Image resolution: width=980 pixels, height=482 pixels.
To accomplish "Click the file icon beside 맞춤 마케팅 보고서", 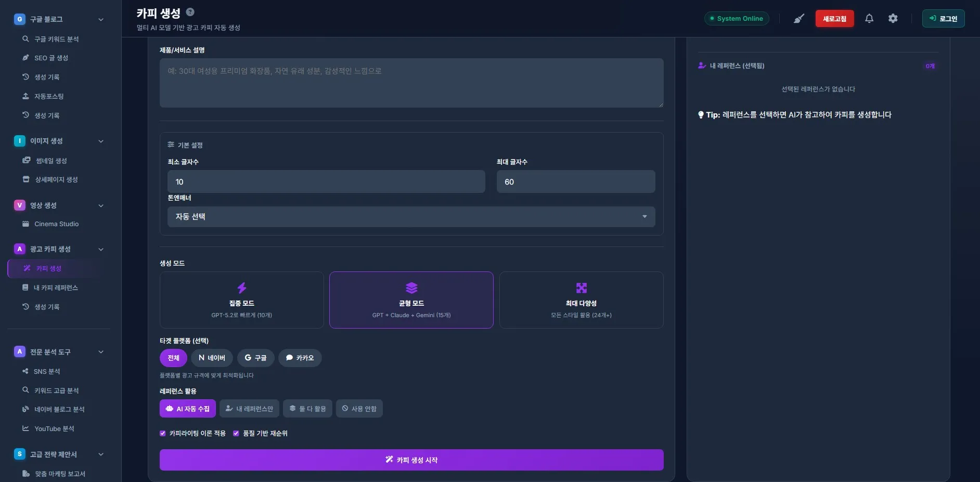I will pyautogui.click(x=26, y=474).
